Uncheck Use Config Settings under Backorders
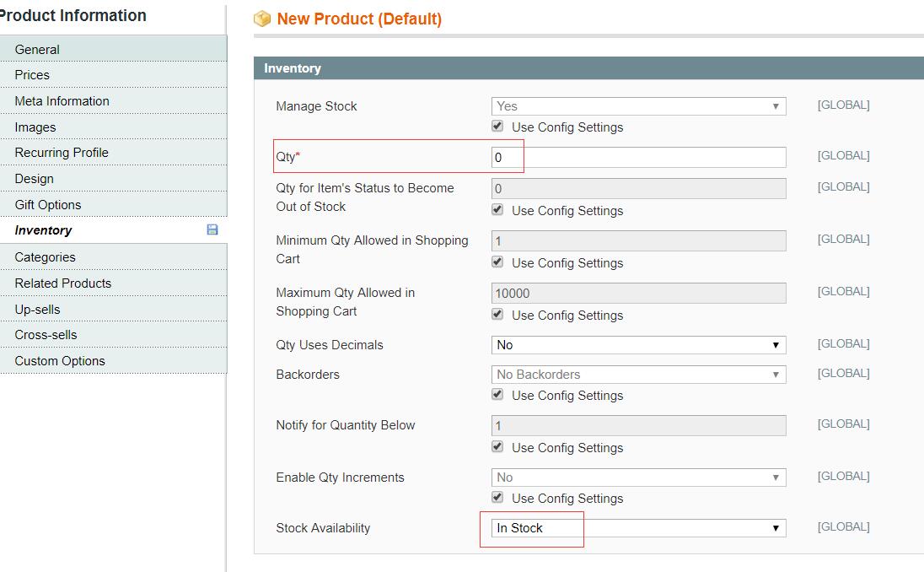Image resolution: width=924 pixels, height=572 pixels. click(x=497, y=395)
